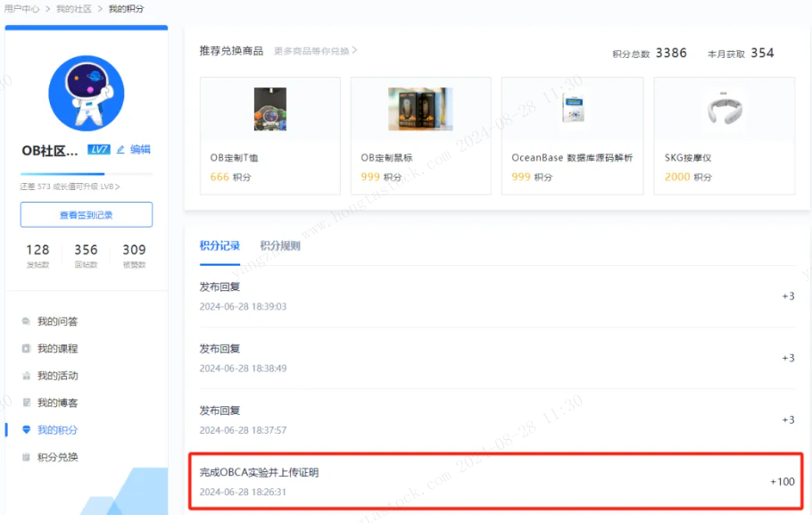The height and width of the screenshot is (523, 812).
Task: Go to 用户中心 breadcrumb link
Action: point(21,9)
